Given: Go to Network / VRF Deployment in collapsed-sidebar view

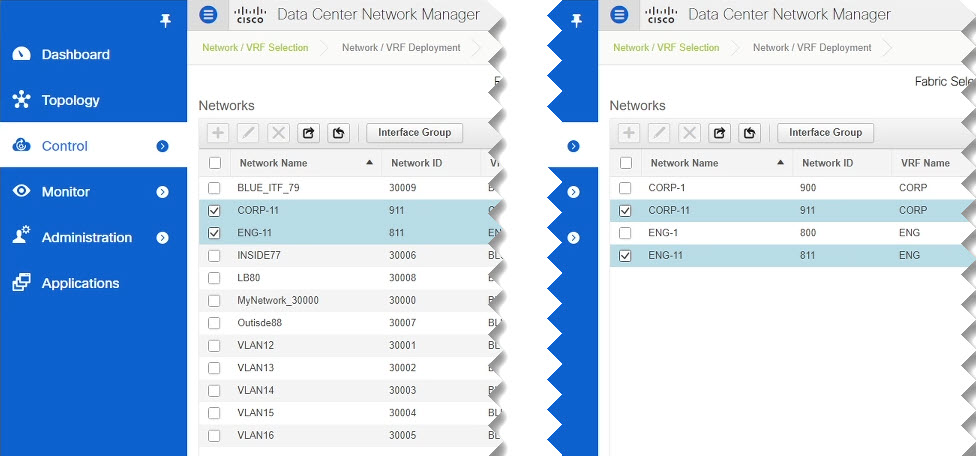Looking at the screenshot, I should point(812,47).
